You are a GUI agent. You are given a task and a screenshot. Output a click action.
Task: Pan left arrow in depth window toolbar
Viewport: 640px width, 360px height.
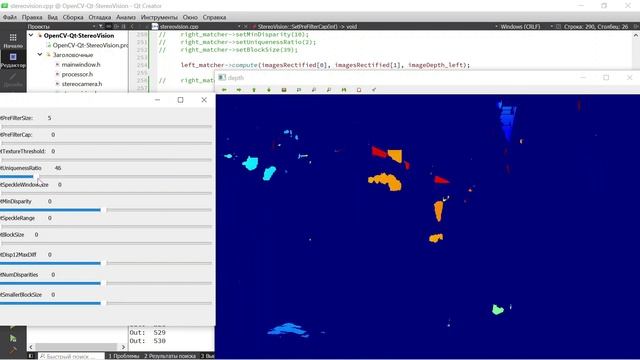pyautogui.click(x=224, y=90)
